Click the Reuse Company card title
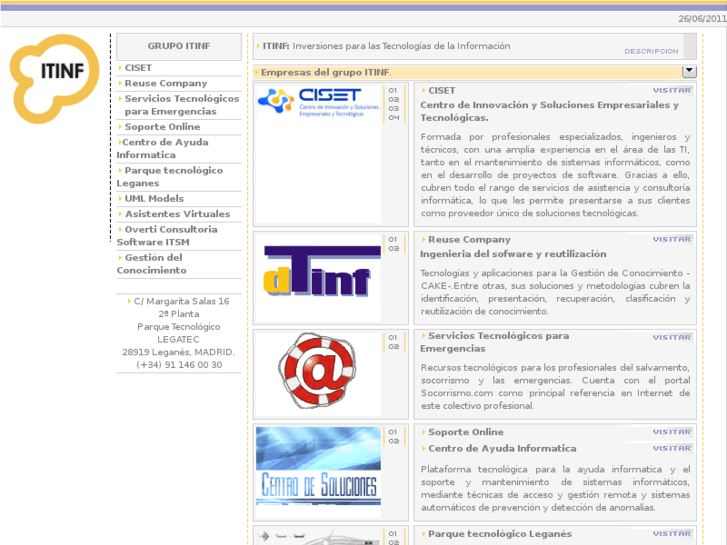727x545 pixels. click(469, 239)
